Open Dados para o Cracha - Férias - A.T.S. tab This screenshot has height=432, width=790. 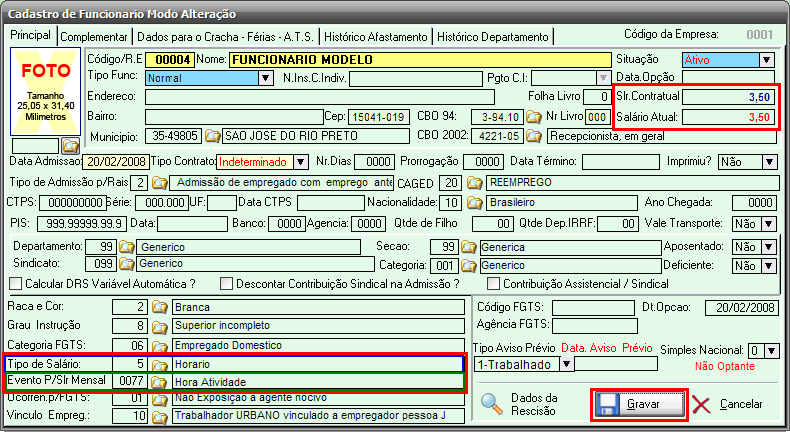click(x=225, y=37)
